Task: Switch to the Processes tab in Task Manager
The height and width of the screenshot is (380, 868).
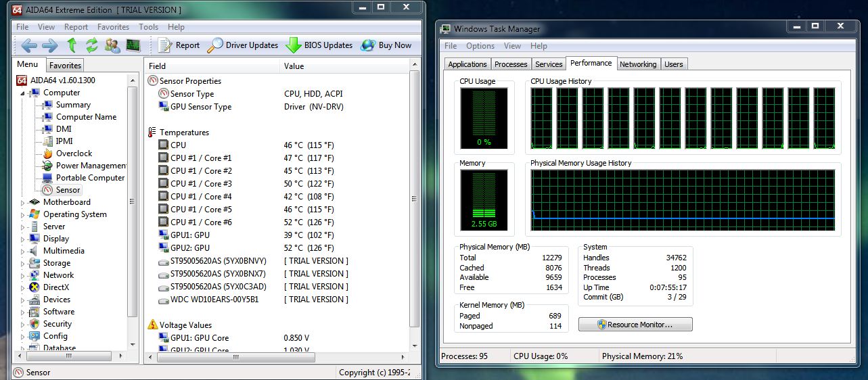Action: (x=511, y=64)
